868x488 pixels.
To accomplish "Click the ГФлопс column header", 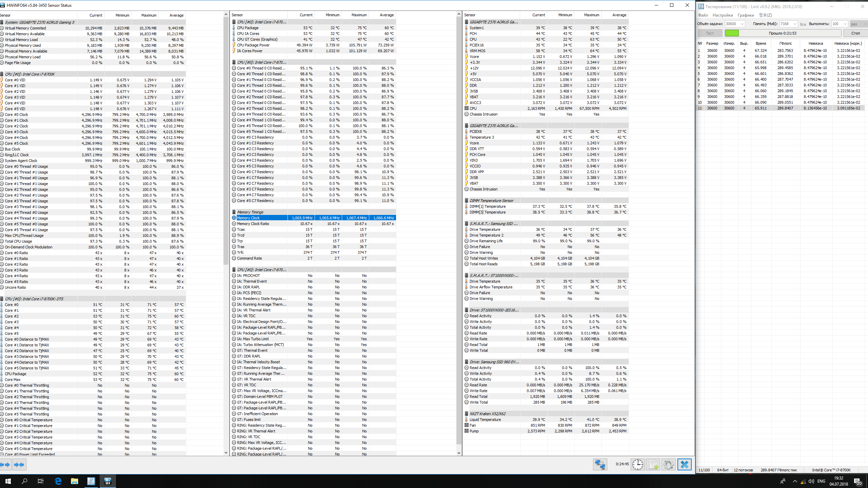I will point(785,43).
